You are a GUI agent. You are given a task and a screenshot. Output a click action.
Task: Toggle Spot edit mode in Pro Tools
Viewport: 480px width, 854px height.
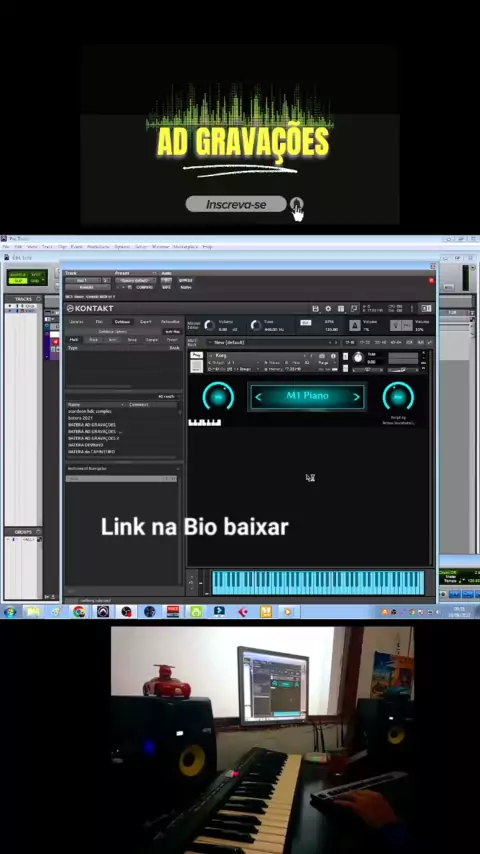point(36,274)
